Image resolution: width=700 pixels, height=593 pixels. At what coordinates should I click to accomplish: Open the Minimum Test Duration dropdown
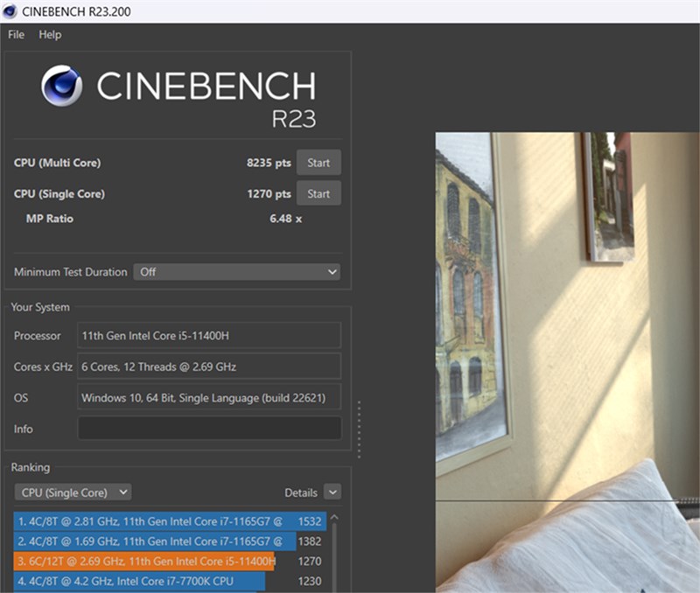(x=236, y=272)
